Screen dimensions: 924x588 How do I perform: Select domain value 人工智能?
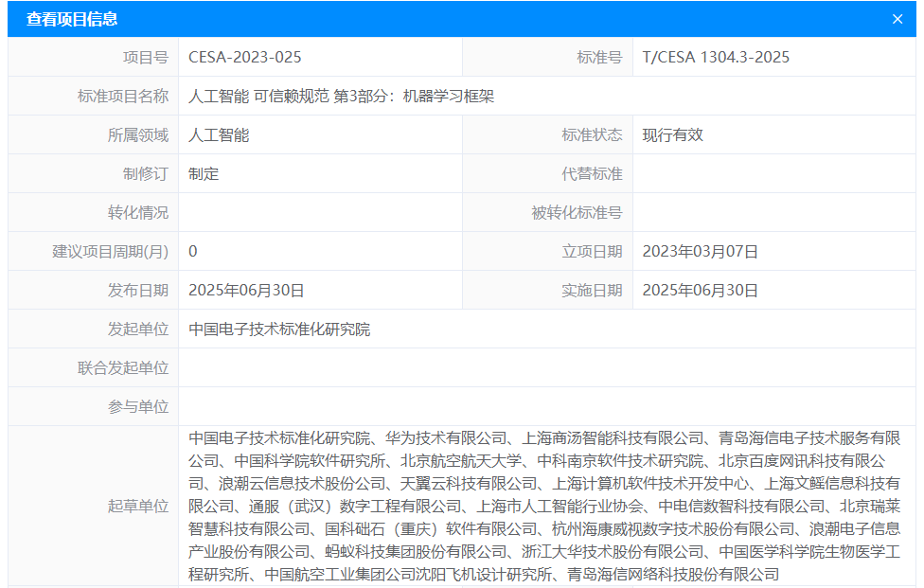[219, 134]
